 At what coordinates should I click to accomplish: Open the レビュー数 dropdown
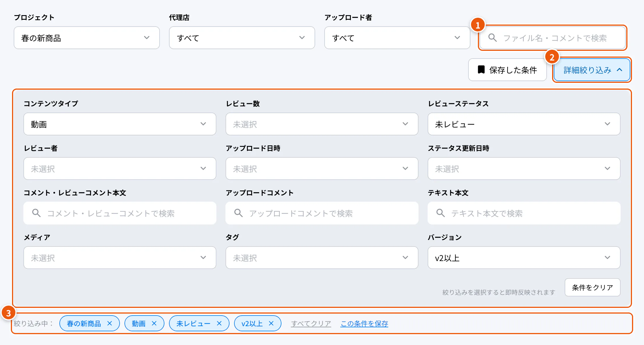[322, 124]
